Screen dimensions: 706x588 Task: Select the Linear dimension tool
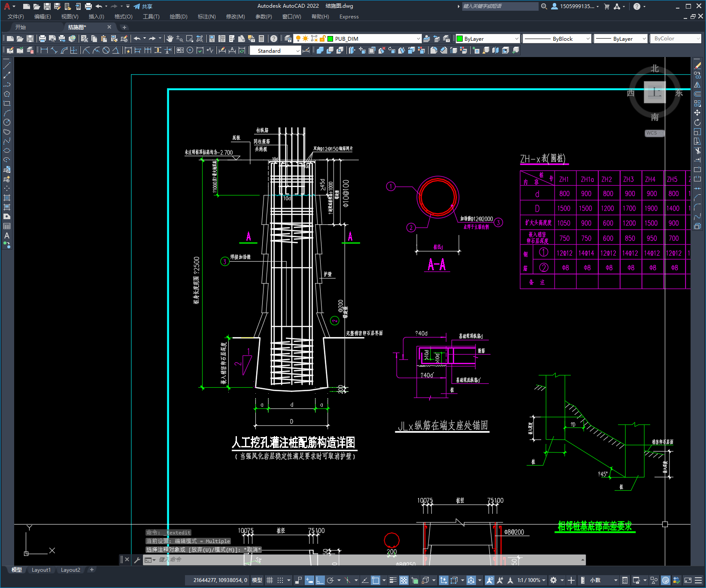coord(44,50)
